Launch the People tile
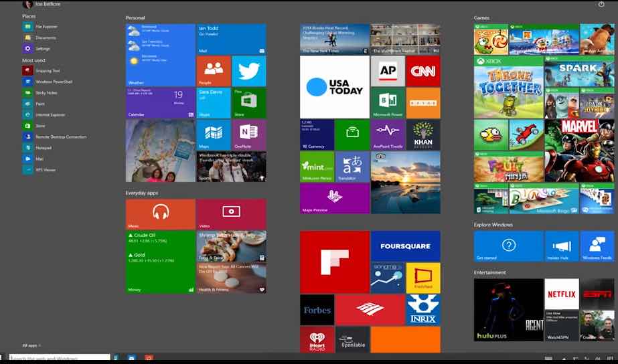 tap(214, 71)
